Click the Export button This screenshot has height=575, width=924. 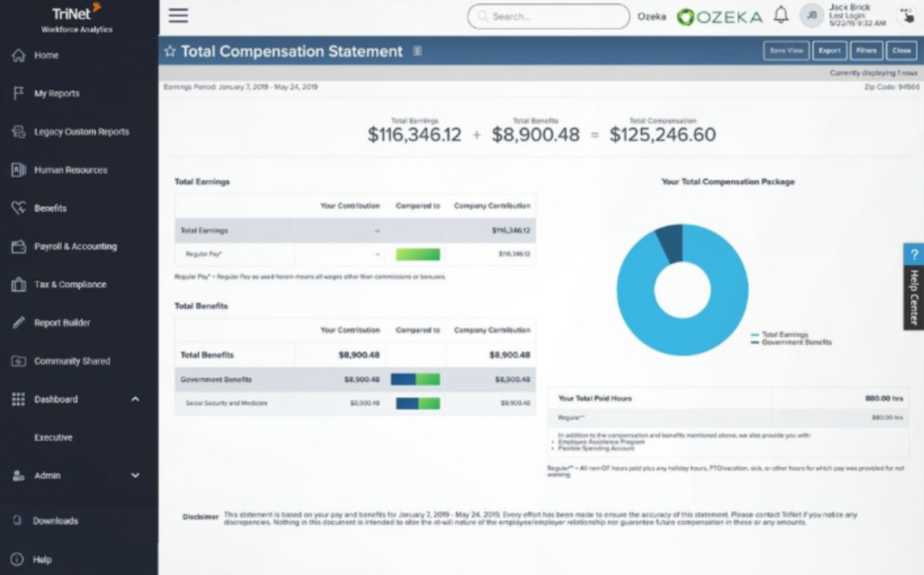(x=828, y=50)
